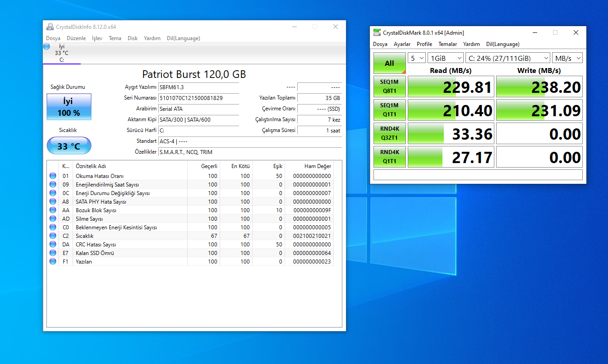Click the status orb for Silme Sayısı
608x364 pixels.
53,219
